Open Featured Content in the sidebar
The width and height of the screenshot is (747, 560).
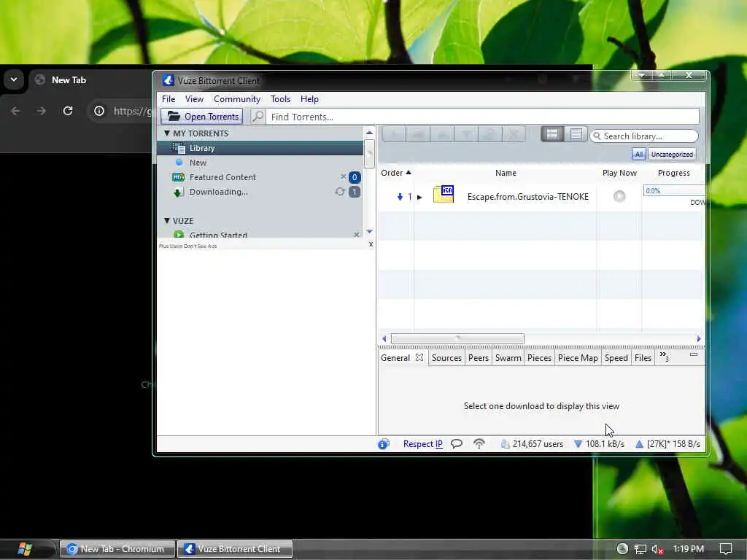click(x=222, y=177)
